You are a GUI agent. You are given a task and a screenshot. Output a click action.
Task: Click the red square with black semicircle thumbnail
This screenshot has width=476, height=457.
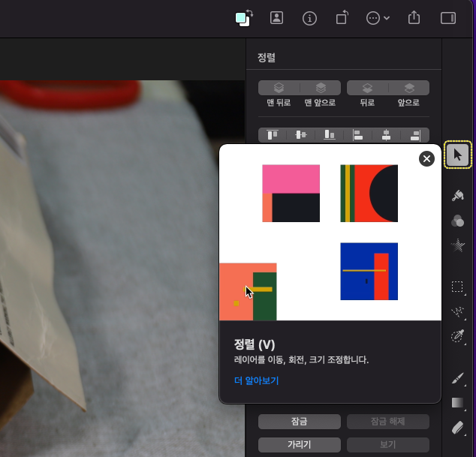pos(369,194)
